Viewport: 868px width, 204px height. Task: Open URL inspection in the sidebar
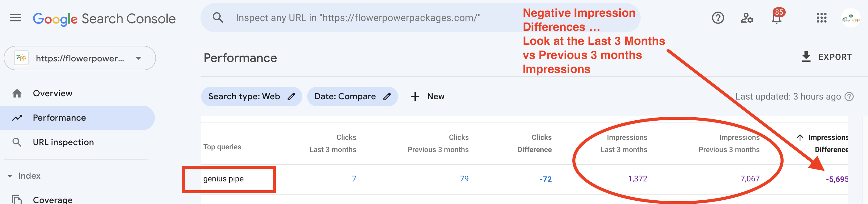click(x=63, y=142)
